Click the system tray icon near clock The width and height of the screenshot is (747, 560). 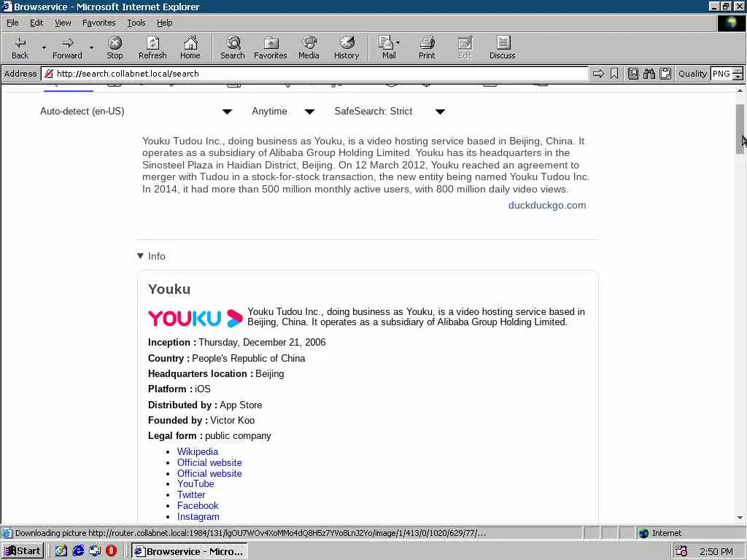click(x=681, y=551)
